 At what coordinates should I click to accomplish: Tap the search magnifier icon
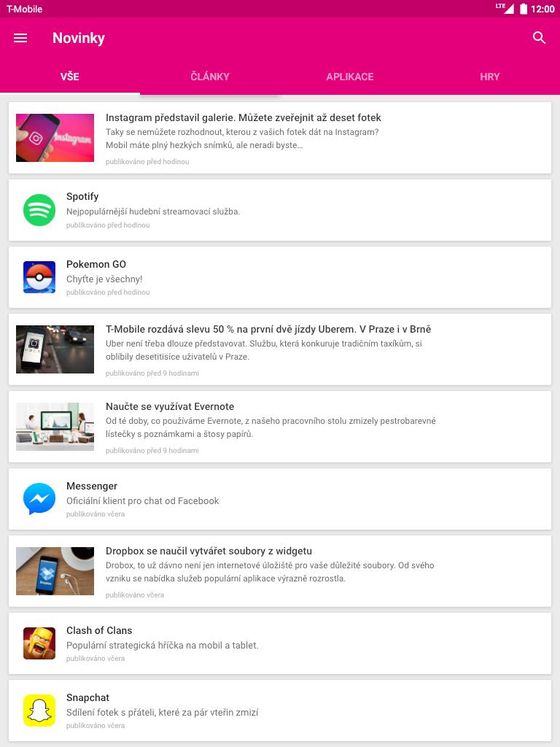pyautogui.click(x=539, y=38)
